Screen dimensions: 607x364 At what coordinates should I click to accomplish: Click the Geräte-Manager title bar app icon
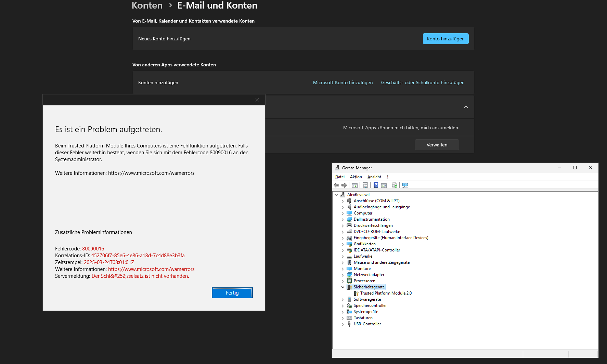337,168
